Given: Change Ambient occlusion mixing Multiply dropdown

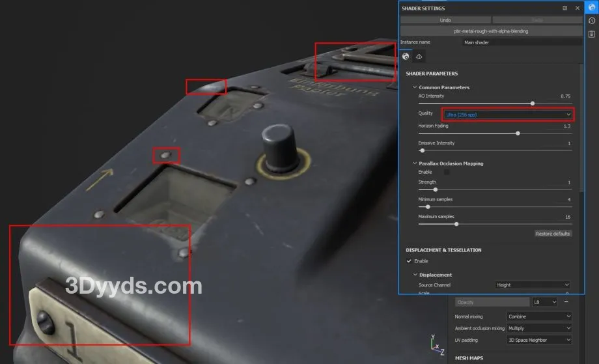Looking at the screenshot, I should (x=538, y=328).
